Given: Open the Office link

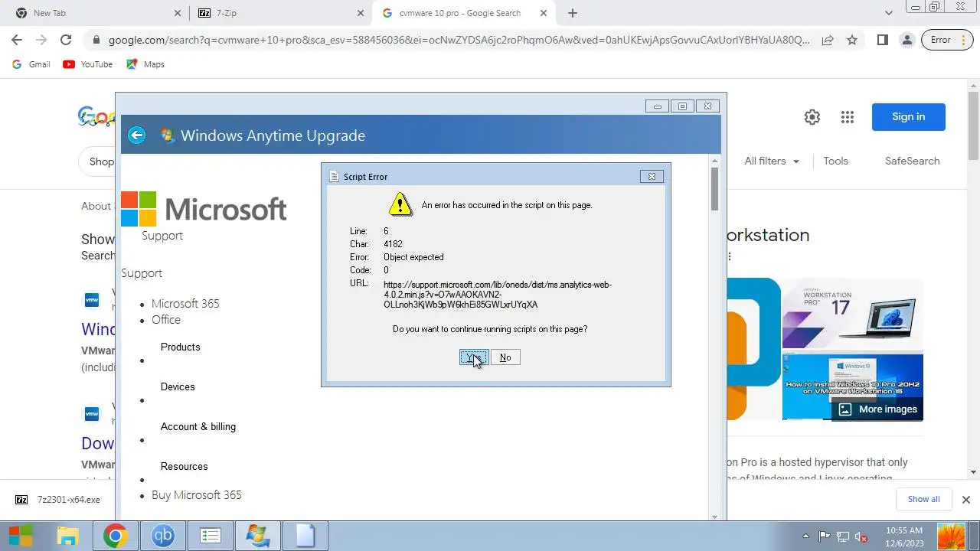Looking at the screenshot, I should point(166,320).
